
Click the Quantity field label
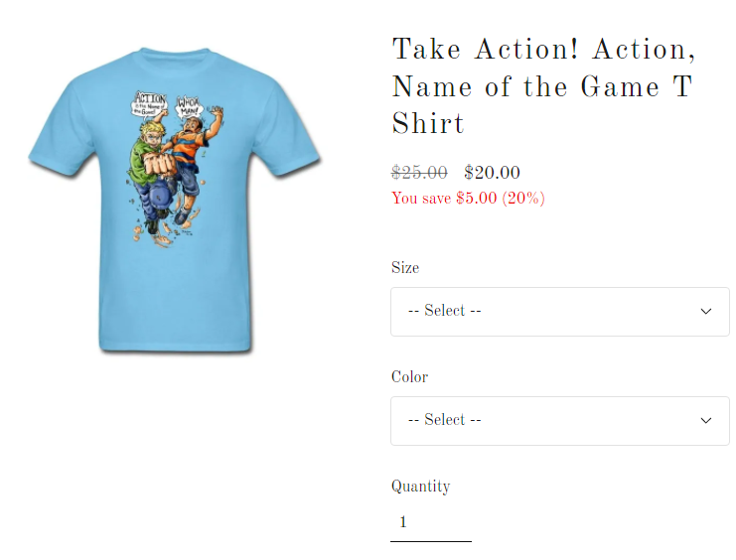click(x=420, y=487)
